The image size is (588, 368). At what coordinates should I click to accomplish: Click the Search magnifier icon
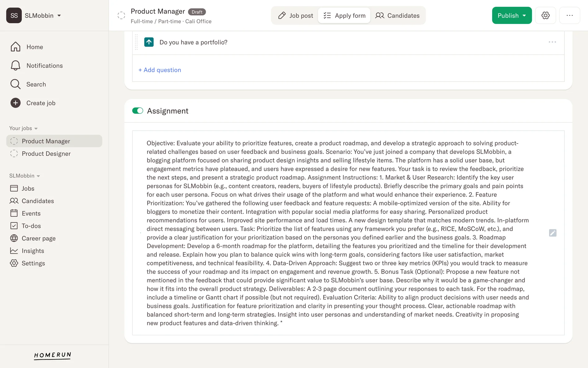(x=15, y=84)
